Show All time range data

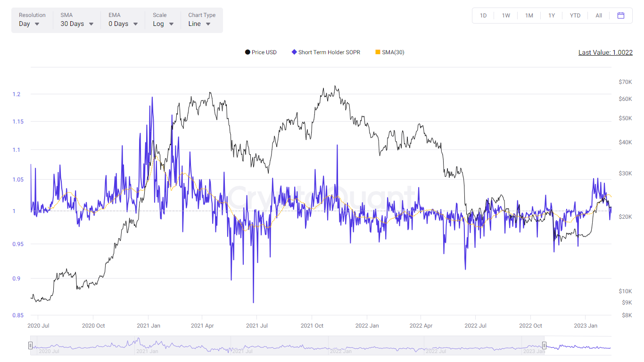(x=599, y=16)
